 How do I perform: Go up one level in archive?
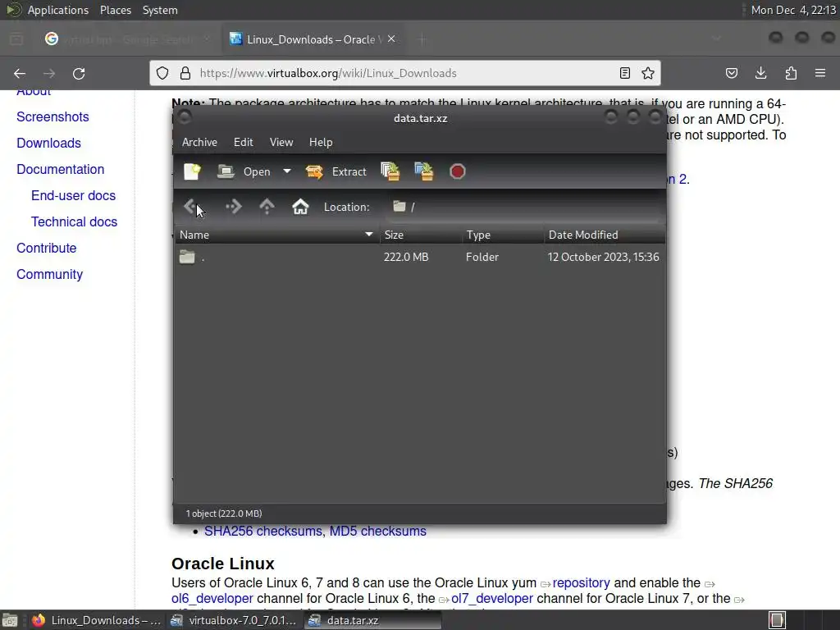pos(267,206)
